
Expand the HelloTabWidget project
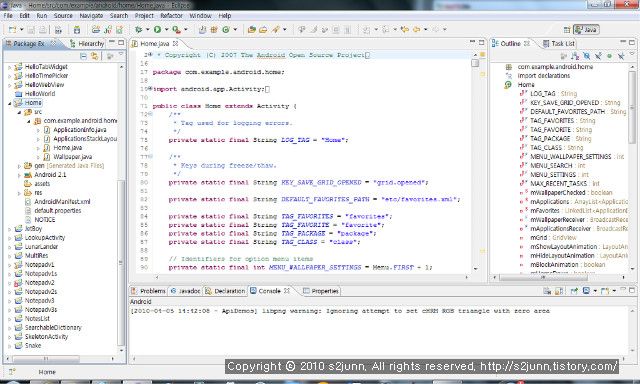point(9,67)
